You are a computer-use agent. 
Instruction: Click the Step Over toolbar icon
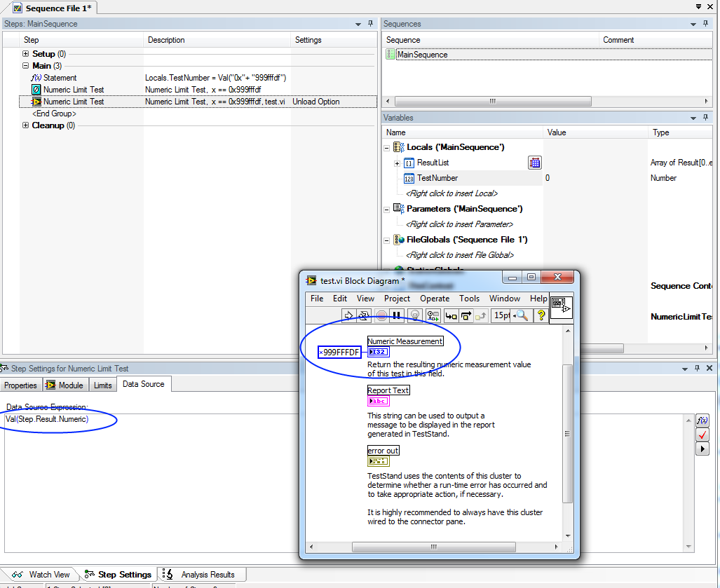(466, 316)
